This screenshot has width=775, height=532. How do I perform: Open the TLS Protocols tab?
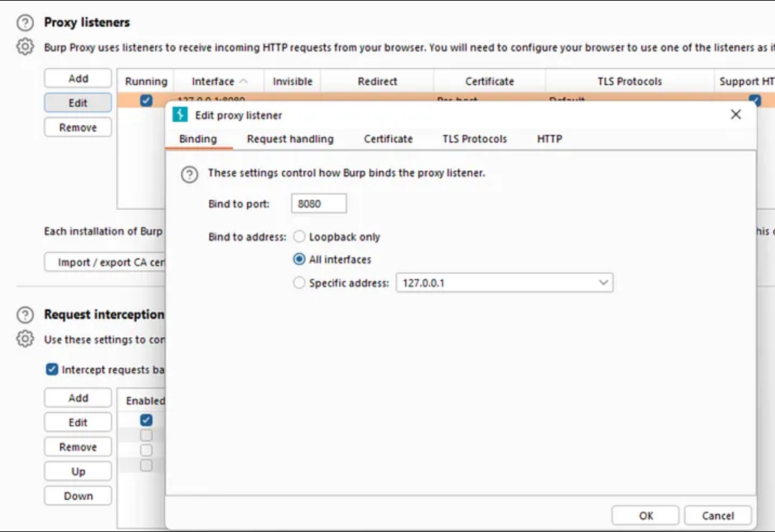click(475, 139)
